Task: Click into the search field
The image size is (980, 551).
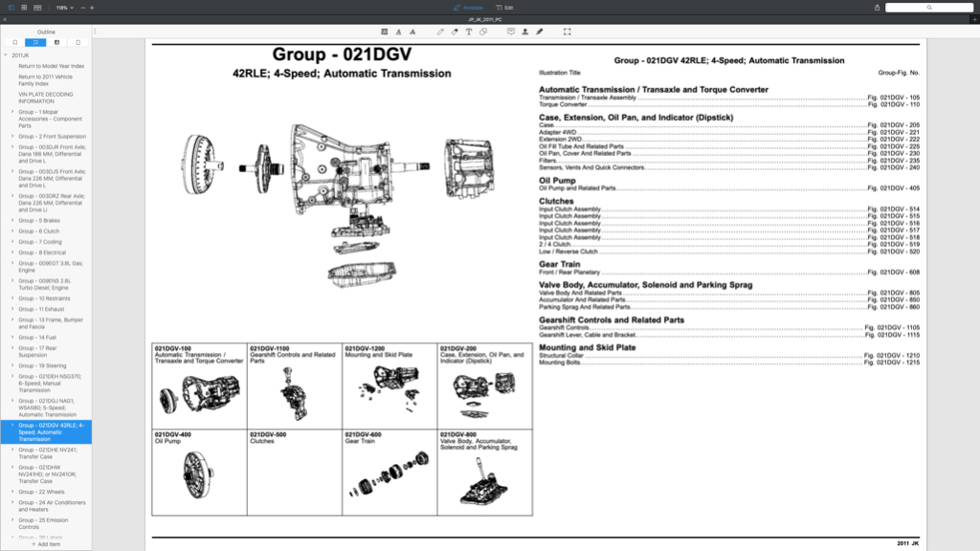Action: coord(928,8)
